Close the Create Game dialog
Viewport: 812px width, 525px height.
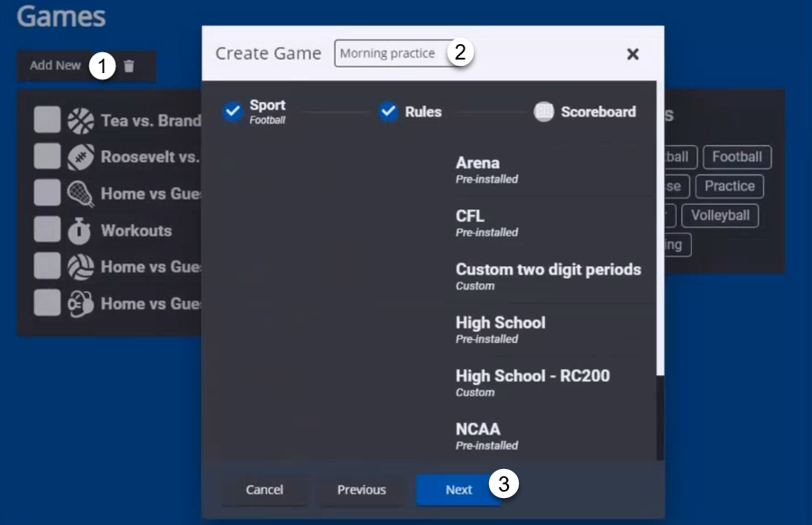pos(632,54)
